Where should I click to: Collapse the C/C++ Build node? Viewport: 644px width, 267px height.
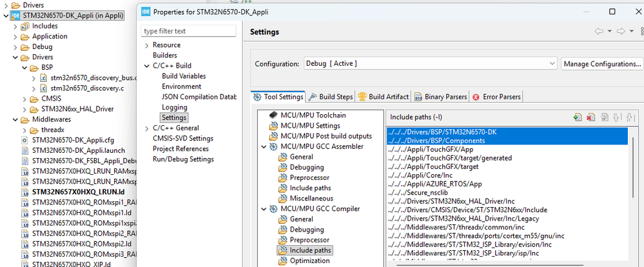click(x=146, y=66)
